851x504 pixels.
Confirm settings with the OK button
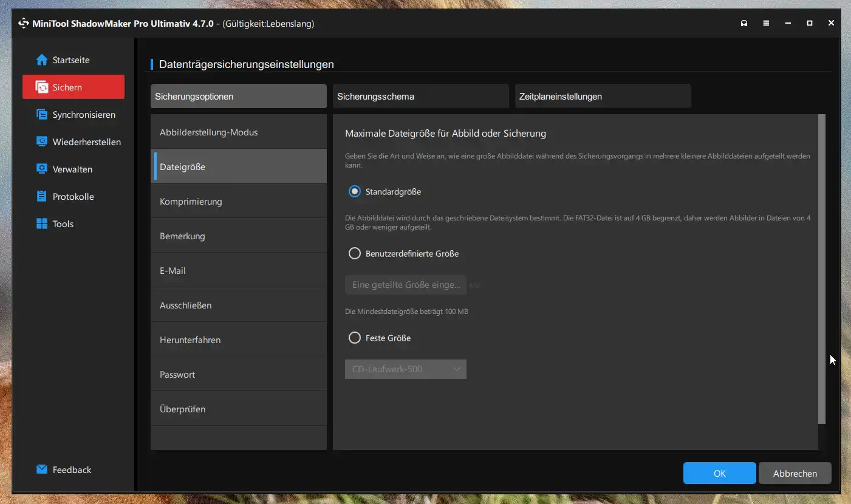(720, 473)
